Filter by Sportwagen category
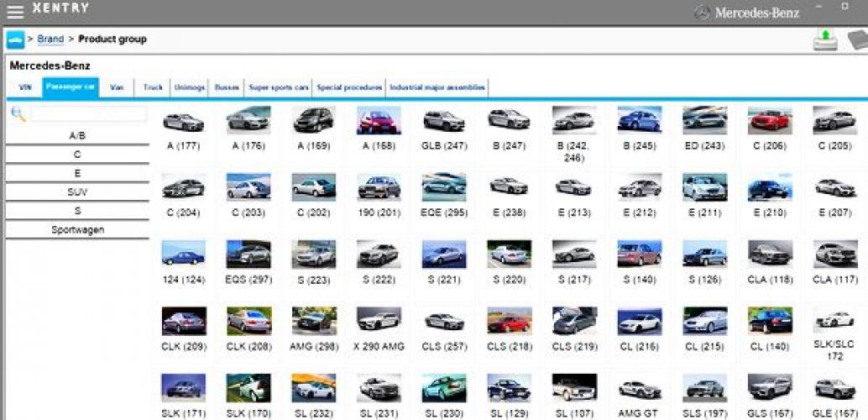The image size is (868, 420). 77,230
